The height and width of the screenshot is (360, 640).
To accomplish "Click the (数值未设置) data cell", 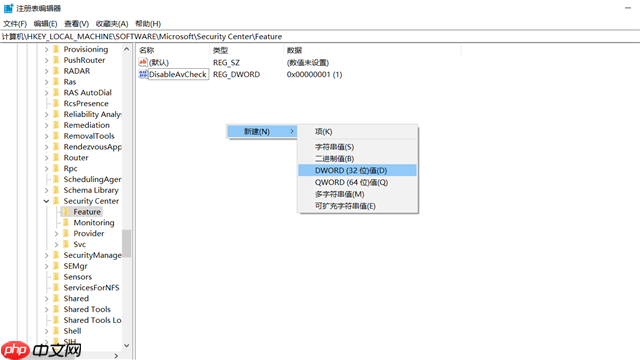I will click(308, 62).
